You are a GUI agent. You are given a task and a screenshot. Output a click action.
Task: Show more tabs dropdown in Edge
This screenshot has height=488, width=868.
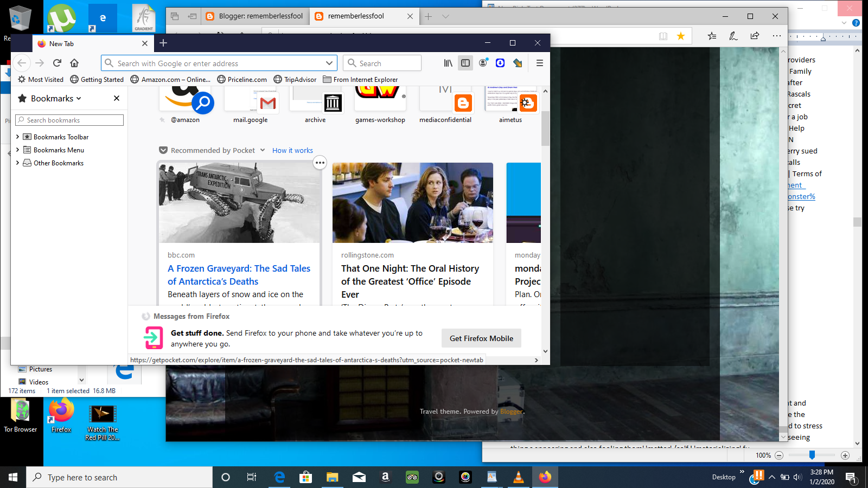tap(445, 16)
